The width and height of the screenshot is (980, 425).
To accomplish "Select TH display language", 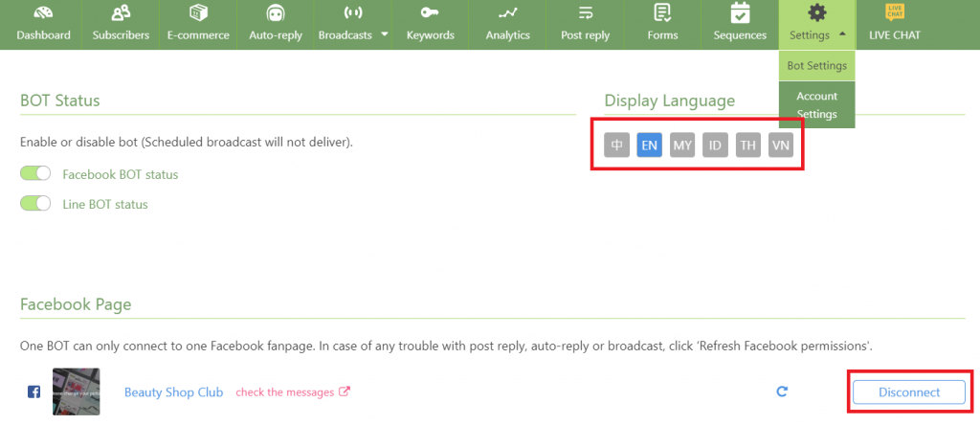I will (x=748, y=145).
